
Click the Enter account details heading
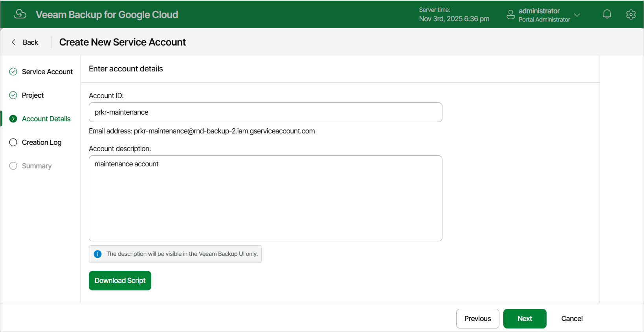[x=126, y=69]
